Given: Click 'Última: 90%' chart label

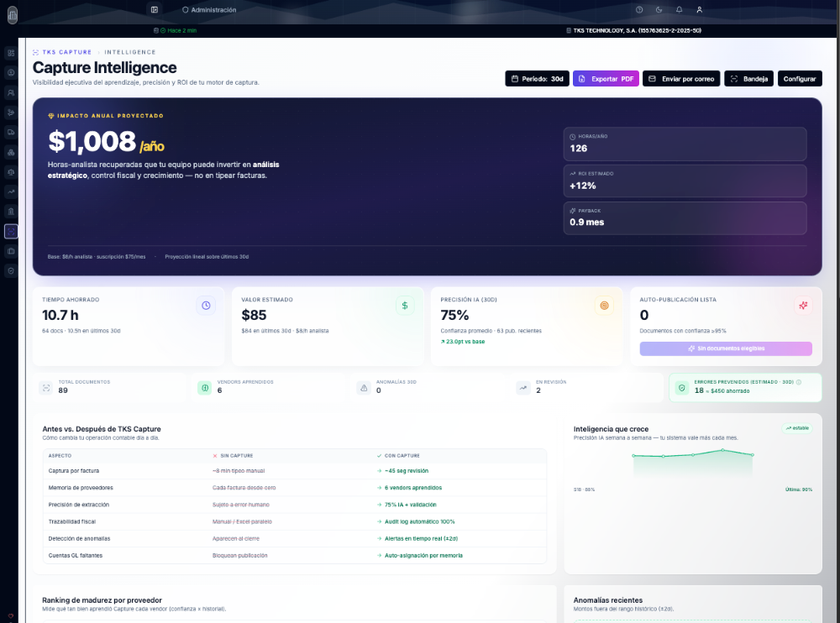Looking at the screenshot, I should 799,489.
